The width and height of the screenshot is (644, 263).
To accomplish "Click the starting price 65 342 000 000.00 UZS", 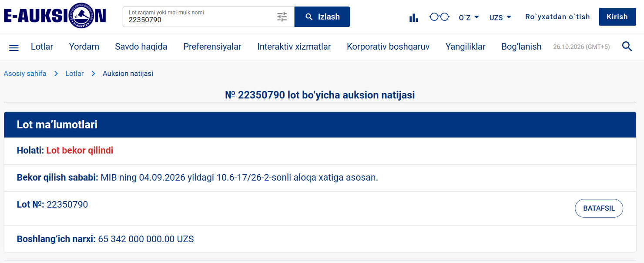I will (x=146, y=239).
